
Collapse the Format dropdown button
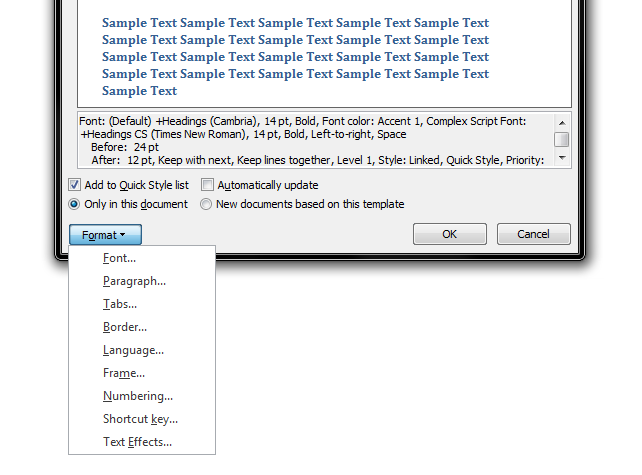(105, 235)
